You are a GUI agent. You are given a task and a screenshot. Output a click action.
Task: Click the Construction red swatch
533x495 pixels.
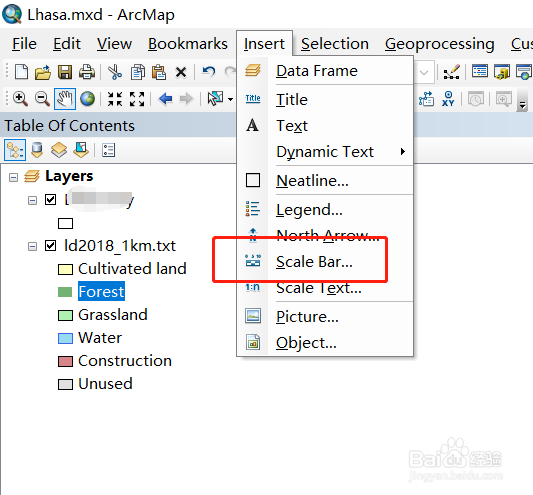click(x=65, y=361)
